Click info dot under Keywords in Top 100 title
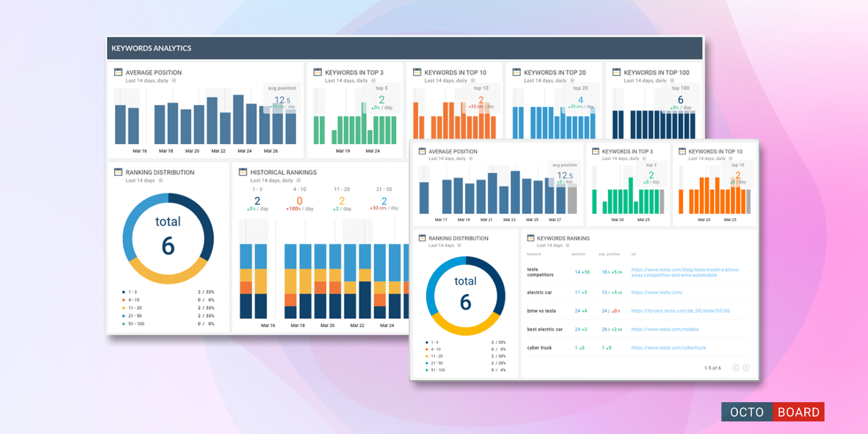Viewport: 868px width, 434px height. (671, 81)
